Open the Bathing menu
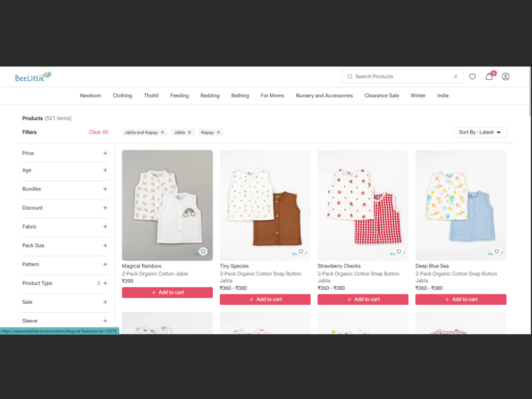 coord(240,96)
